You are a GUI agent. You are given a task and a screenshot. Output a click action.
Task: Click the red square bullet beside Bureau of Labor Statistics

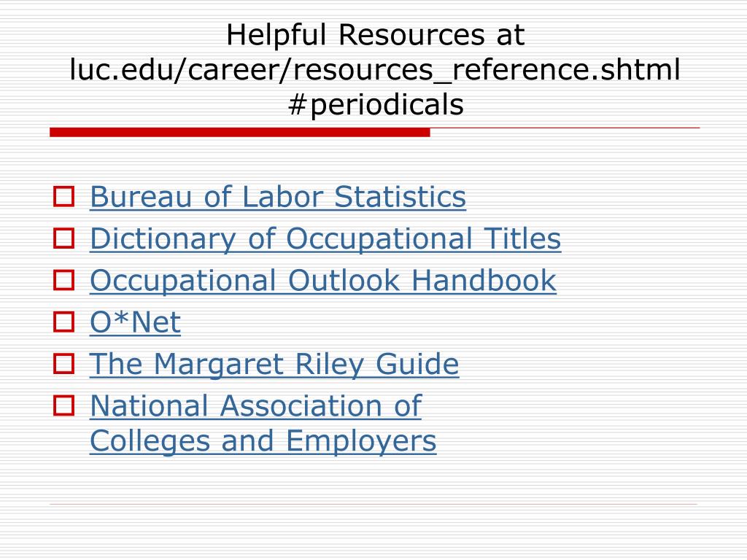pyautogui.click(x=64, y=197)
